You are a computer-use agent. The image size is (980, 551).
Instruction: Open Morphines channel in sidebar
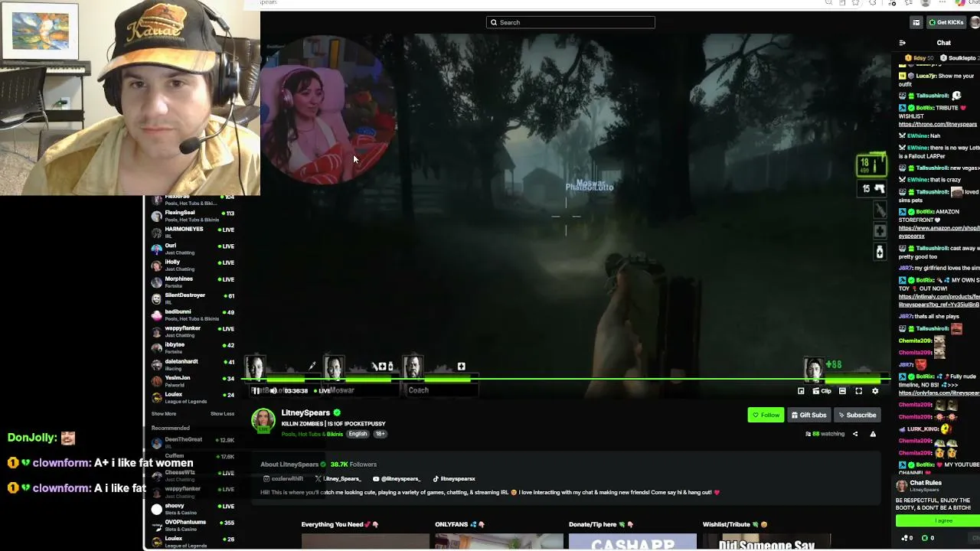point(193,282)
